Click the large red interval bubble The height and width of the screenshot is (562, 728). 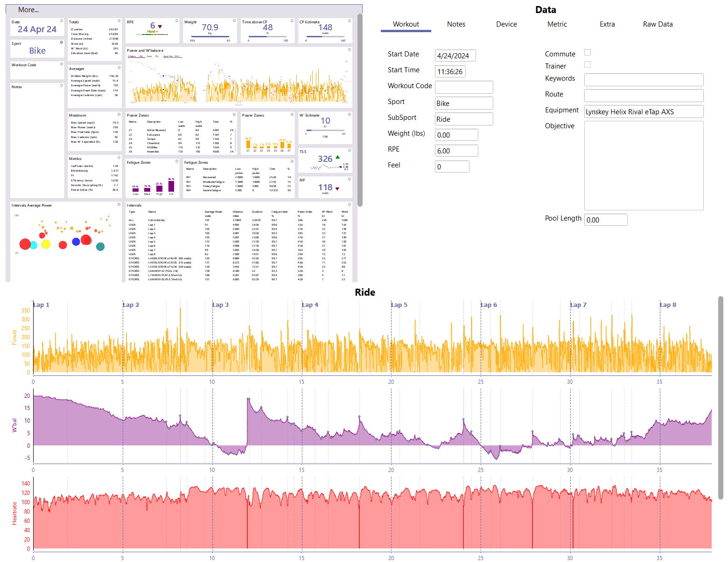(x=25, y=244)
